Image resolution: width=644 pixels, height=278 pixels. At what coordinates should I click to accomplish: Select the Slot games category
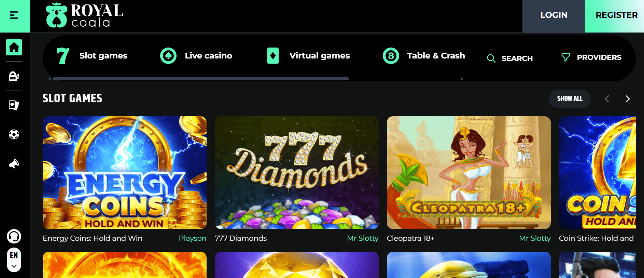92,56
